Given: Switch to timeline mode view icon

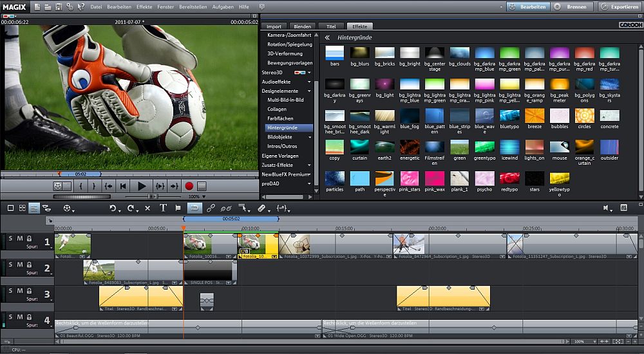Looking at the screenshot, I should (x=34, y=208).
